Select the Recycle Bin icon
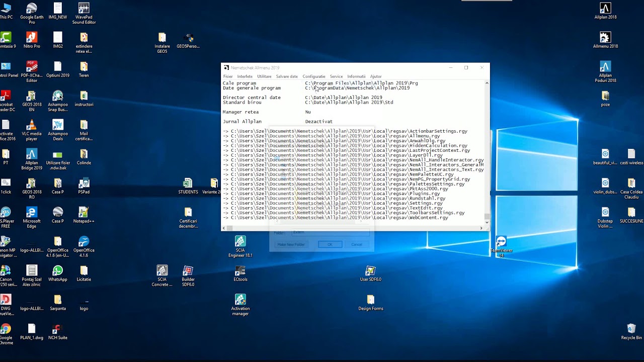Screen dimensions: 644x362 (631, 332)
